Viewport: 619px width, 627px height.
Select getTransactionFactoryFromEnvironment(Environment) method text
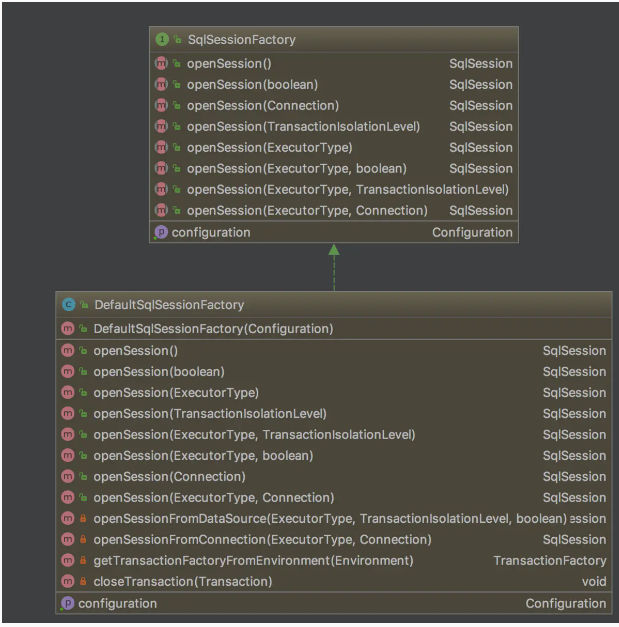(x=253, y=561)
